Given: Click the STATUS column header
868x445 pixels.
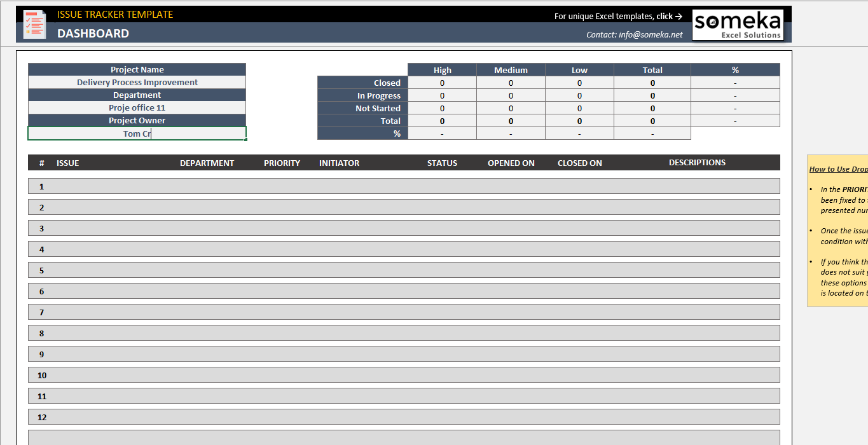Looking at the screenshot, I should [442, 163].
